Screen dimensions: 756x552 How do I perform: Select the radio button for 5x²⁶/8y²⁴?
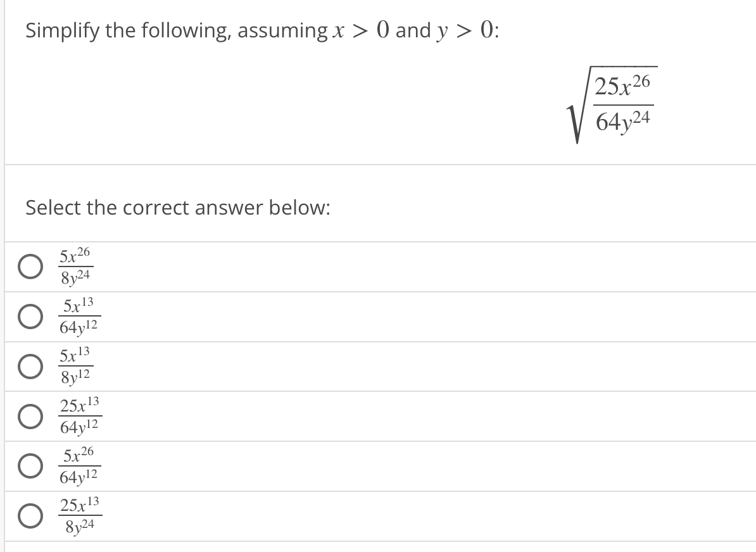(x=30, y=267)
